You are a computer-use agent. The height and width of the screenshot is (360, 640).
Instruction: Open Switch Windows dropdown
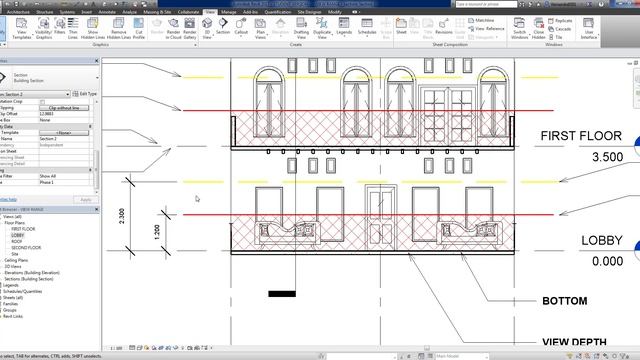(520, 28)
